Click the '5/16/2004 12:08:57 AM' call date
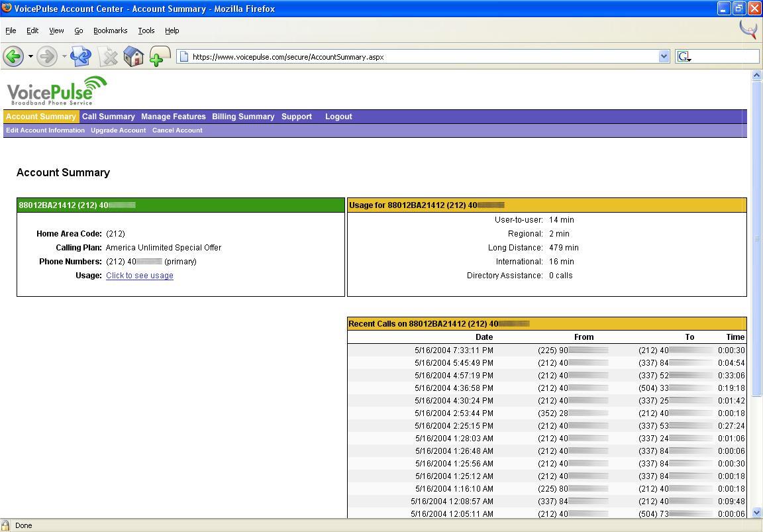This screenshot has width=763, height=532. point(452,502)
